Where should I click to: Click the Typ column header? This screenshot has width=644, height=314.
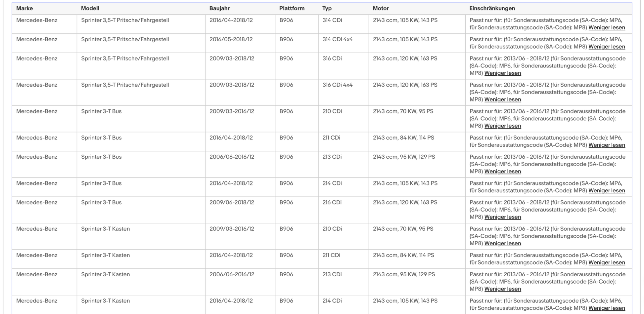327,9
